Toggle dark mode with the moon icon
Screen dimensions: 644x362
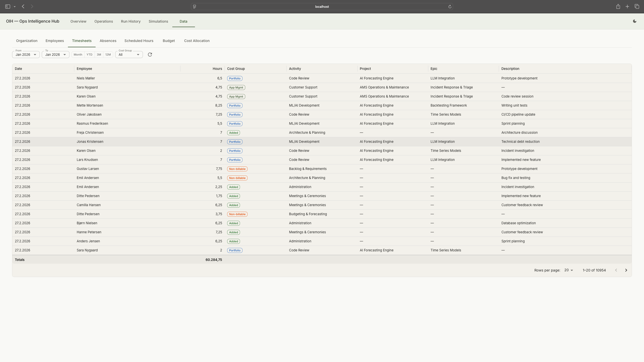(635, 21)
